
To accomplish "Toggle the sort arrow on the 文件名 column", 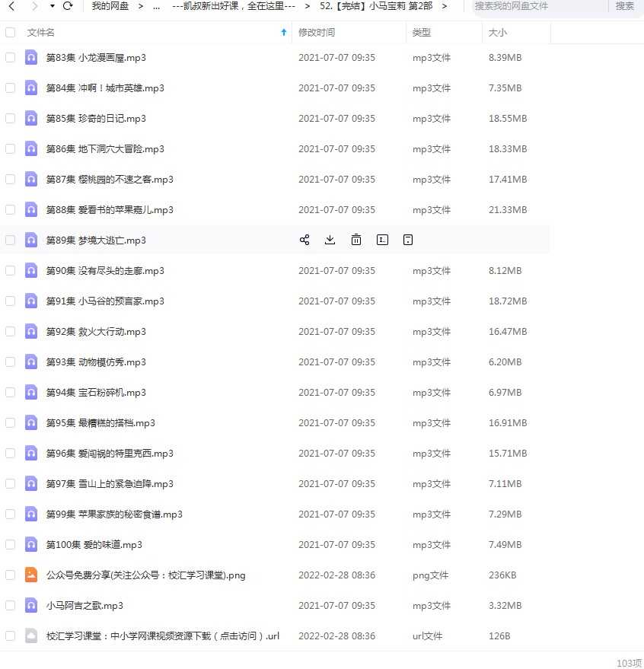I will tap(282, 33).
